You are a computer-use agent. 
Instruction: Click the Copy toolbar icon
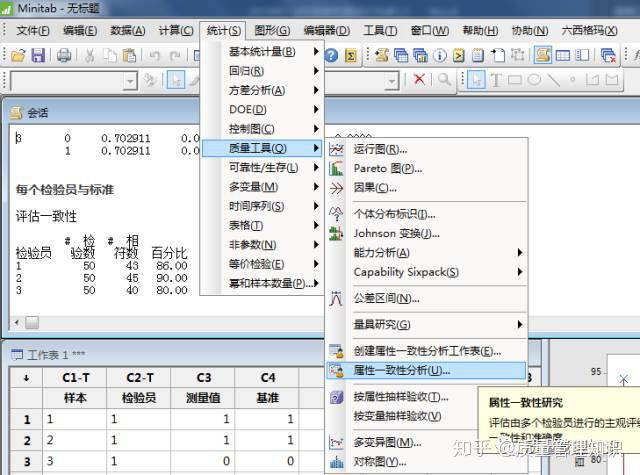(x=109, y=55)
